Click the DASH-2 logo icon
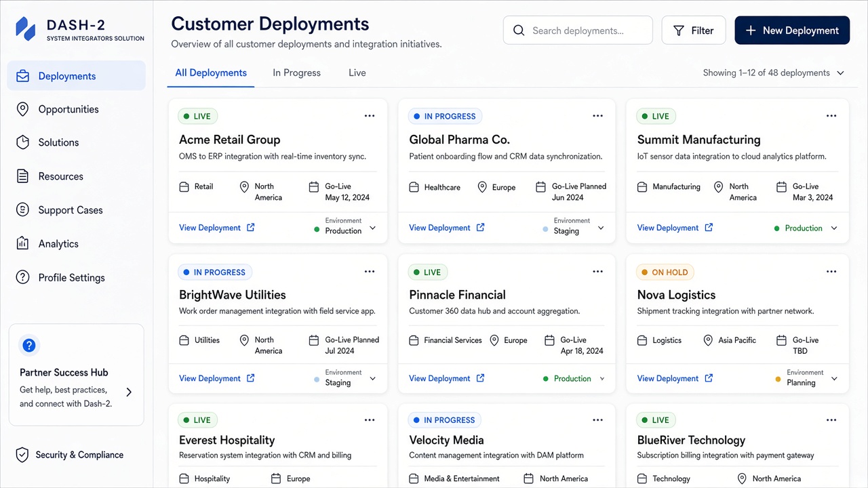This screenshot has height=488, width=868. [x=25, y=29]
